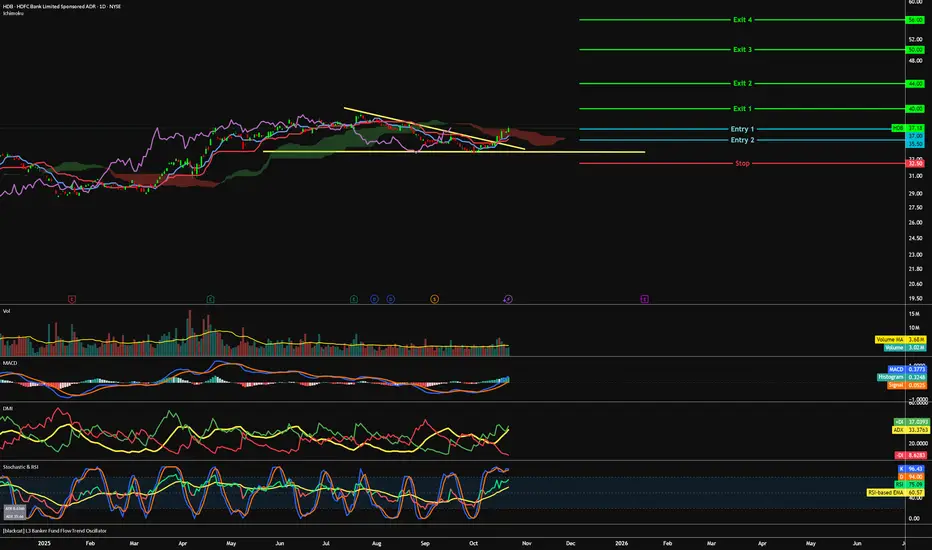Click the HDB 37.18 last price tag

pyautogui.click(x=908, y=128)
